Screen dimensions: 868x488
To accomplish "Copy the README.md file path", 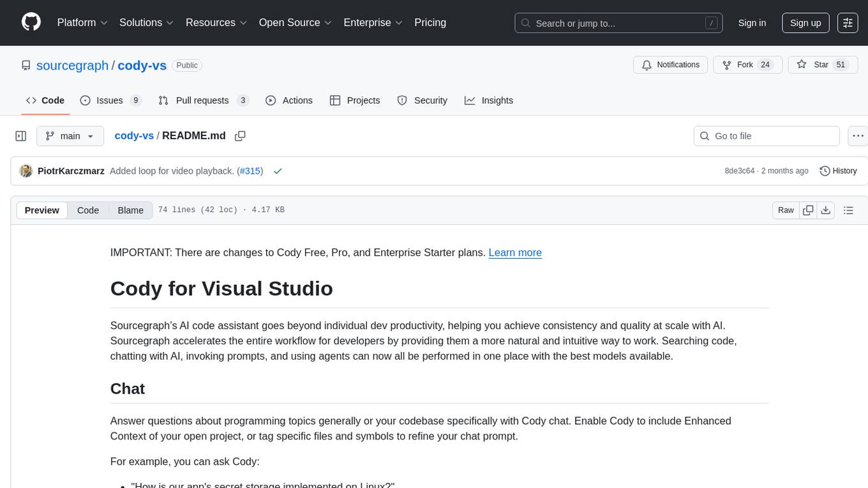I will tap(240, 136).
